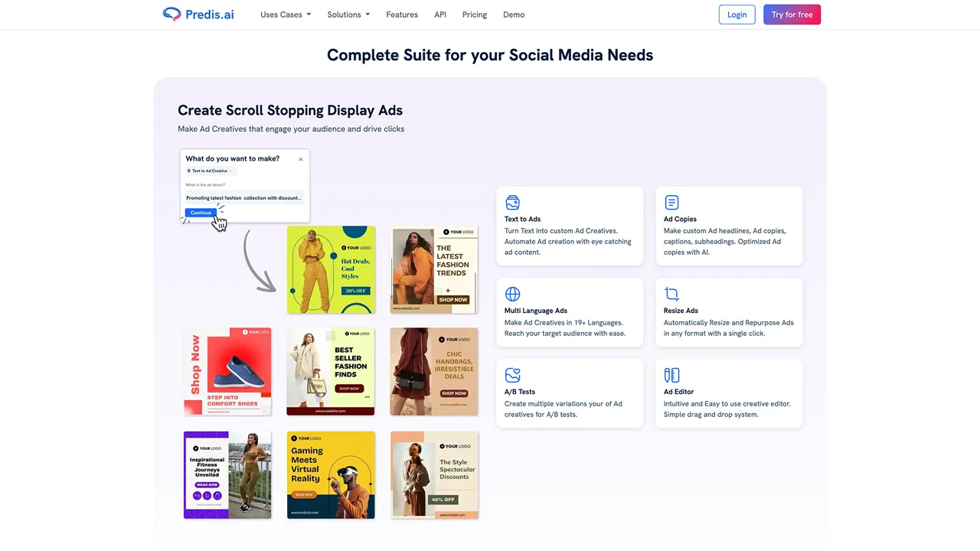Click the Ad Editor ruler and pencil icon
980x551 pixels.
tap(671, 375)
